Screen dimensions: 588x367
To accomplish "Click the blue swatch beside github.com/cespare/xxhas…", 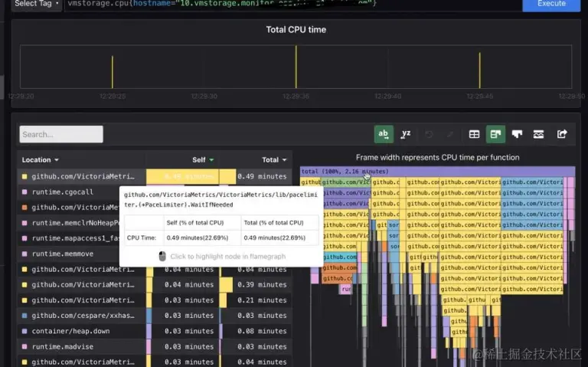I will point(24,316).
